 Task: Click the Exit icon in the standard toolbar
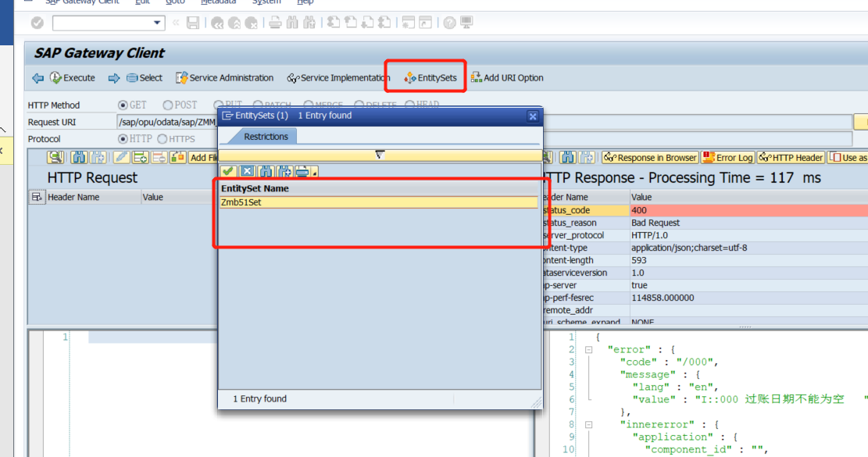pyautogui.click(x=234, y=23)
